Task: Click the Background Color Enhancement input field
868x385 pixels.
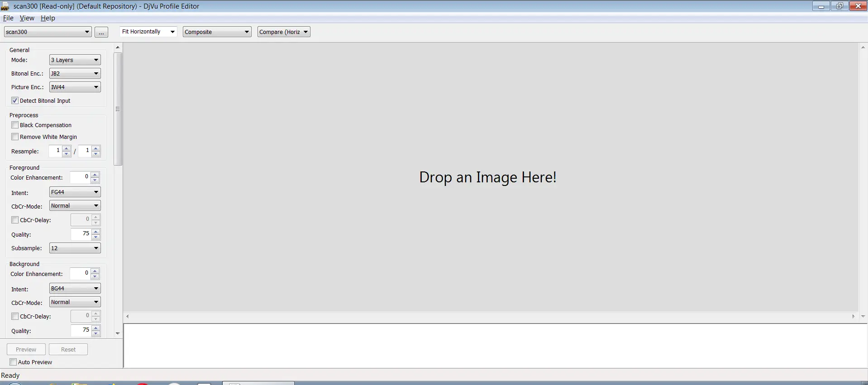Action: tap(81, 273)
